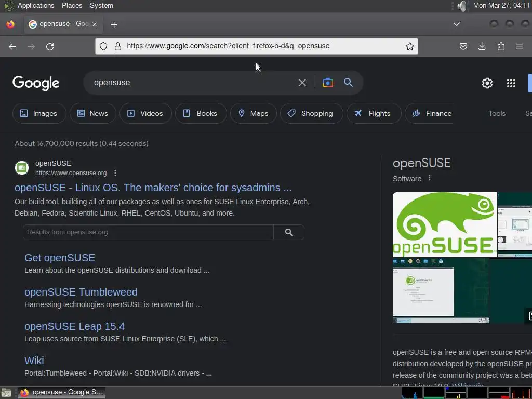Open the Pocket save icon
The image size is (532, 399).
coord(463,46)
